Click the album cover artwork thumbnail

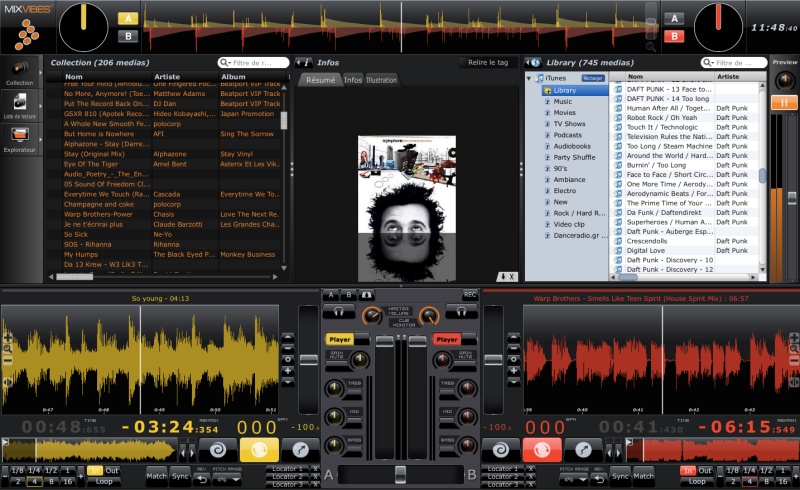coord(407,208)
